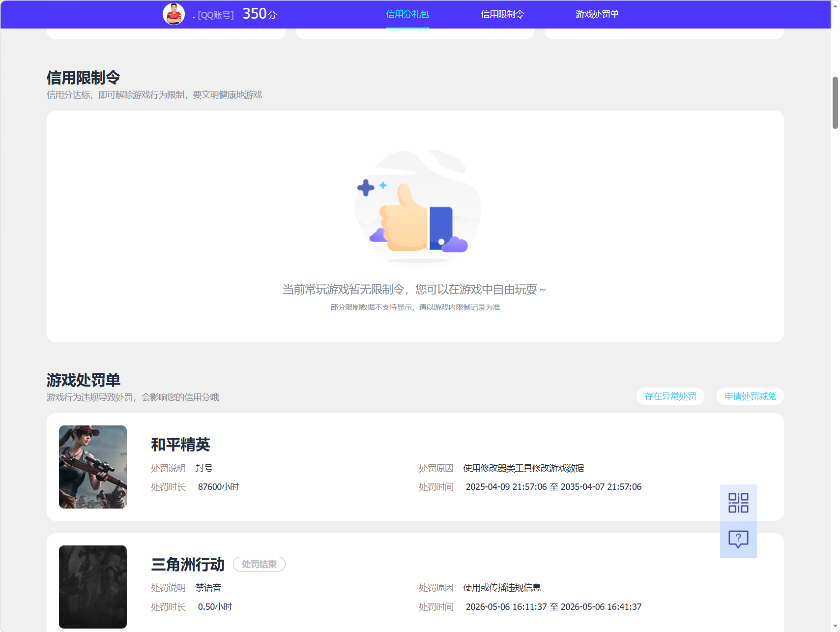The image size is (840, 632).
Task: Click the 87600小时 duration value
Action: click(x=218, y=487)
